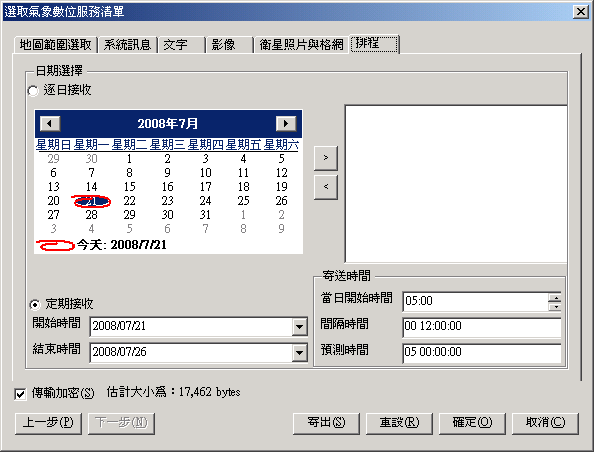594x452 pixels.
Task: Switch to 地圖範圍選取 tab
Action: tap(56, 45)
